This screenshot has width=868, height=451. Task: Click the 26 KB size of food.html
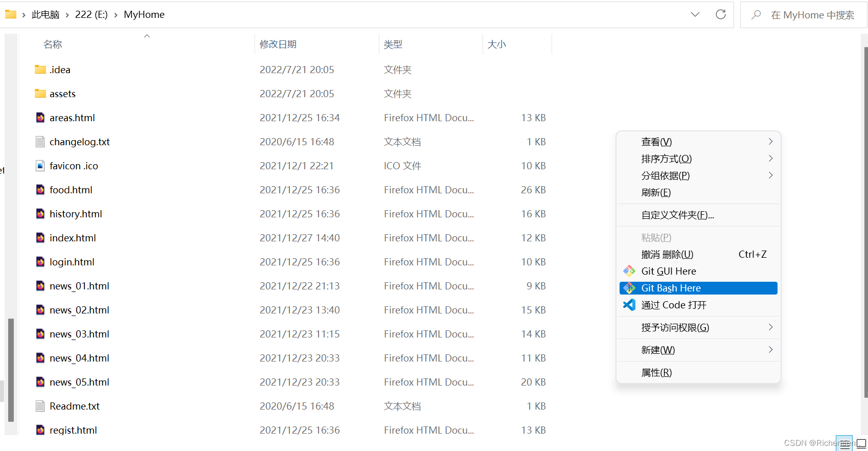[533, 190]
